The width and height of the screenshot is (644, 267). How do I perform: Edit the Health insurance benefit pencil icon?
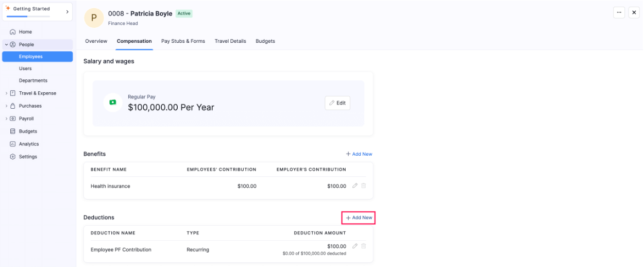(x=354, y=186)
